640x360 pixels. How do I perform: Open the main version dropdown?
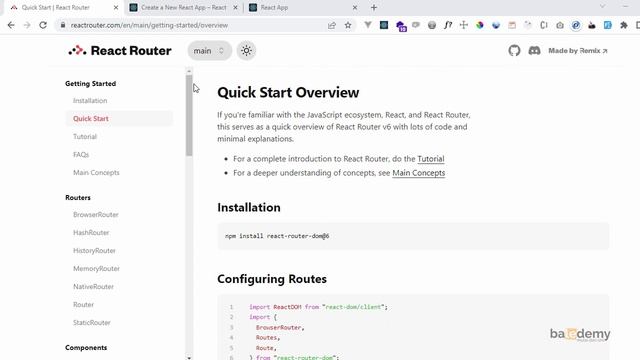pos(209,51)
